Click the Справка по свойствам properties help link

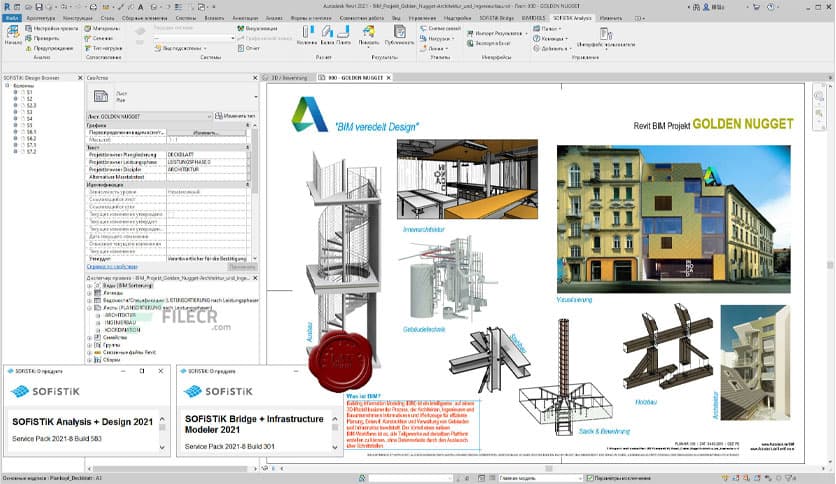tap(112, 267)
